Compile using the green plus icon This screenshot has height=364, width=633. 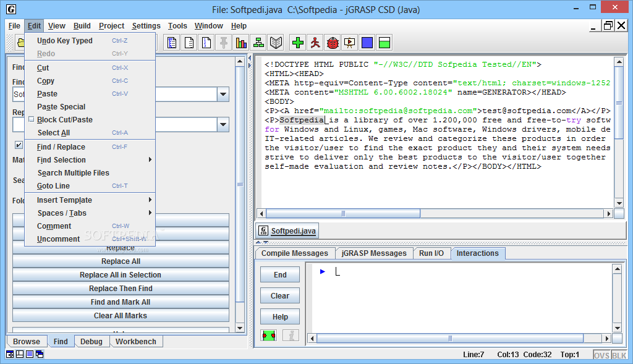coord(298,43)
